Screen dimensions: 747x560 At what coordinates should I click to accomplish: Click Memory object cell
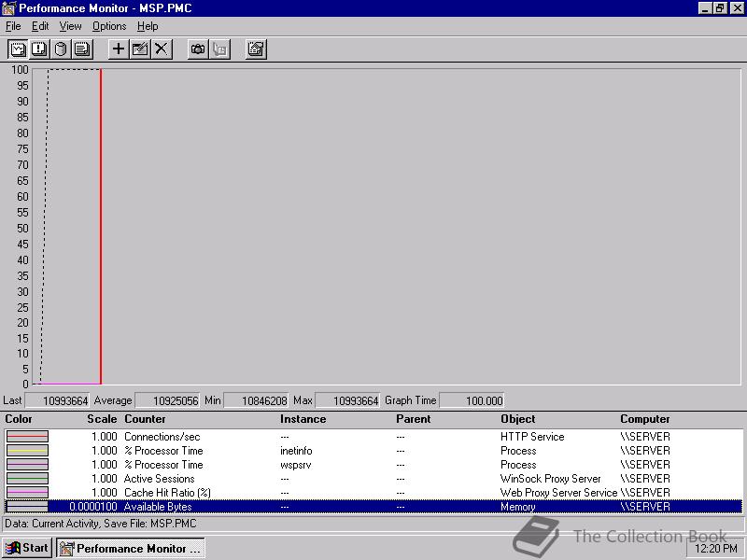pyautogui.click(x=518, y=507)
